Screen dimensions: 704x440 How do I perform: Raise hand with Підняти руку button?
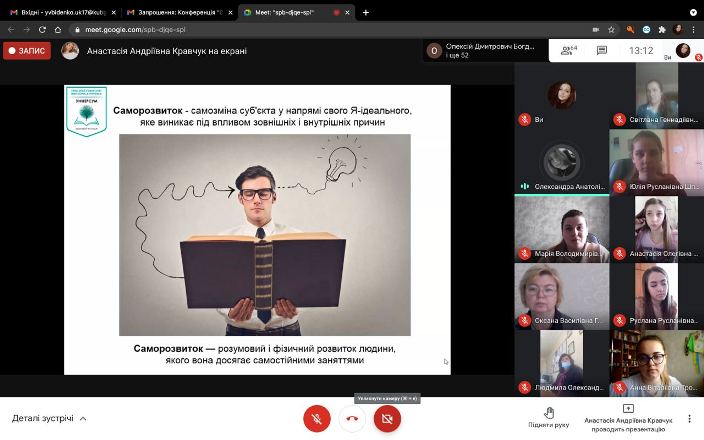[x=549, y=417]
